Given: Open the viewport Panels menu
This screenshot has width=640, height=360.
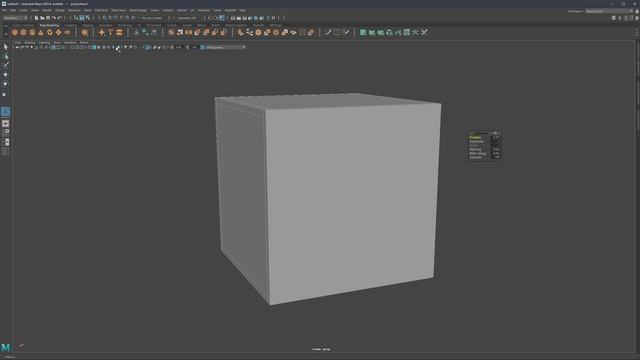Looking at the screenshot, I should pyautogui.click(x=84, y=42).
